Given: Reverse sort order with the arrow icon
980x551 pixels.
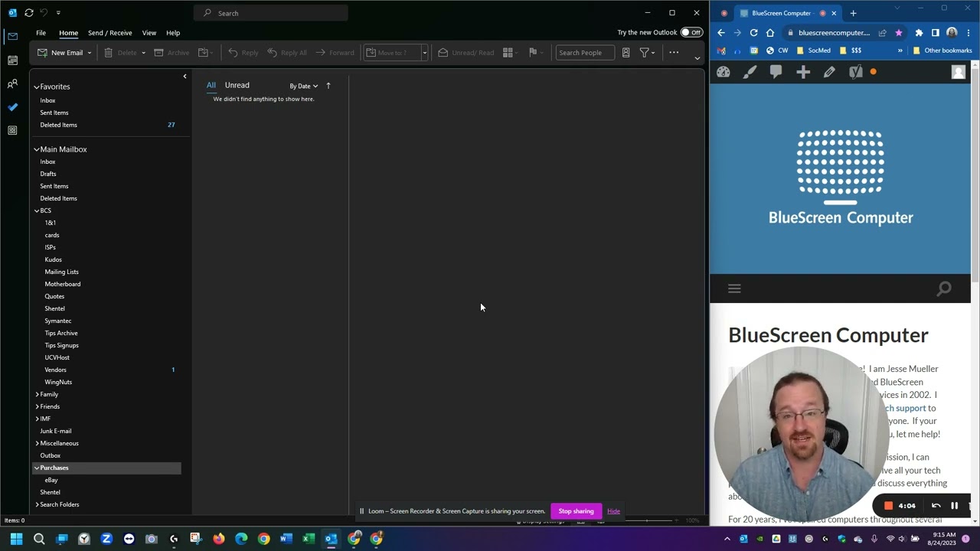Looking at the screenshot, I should (328, 86).
